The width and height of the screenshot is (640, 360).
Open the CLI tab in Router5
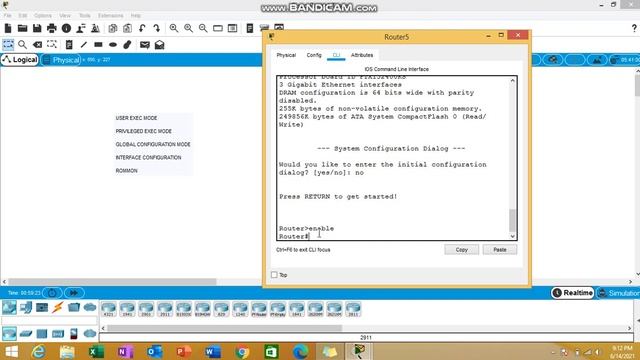(336, 55)
